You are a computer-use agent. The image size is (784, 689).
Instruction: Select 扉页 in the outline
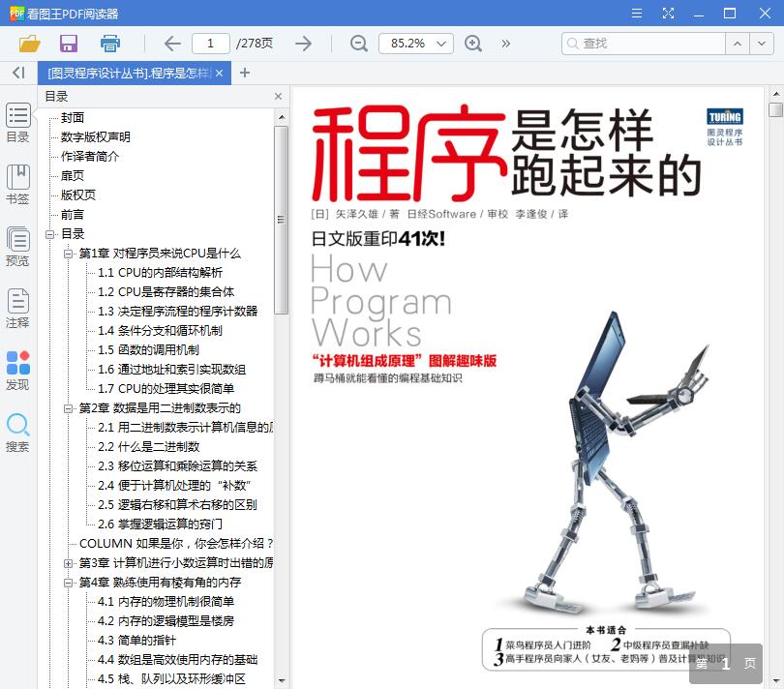pos(73,175)
